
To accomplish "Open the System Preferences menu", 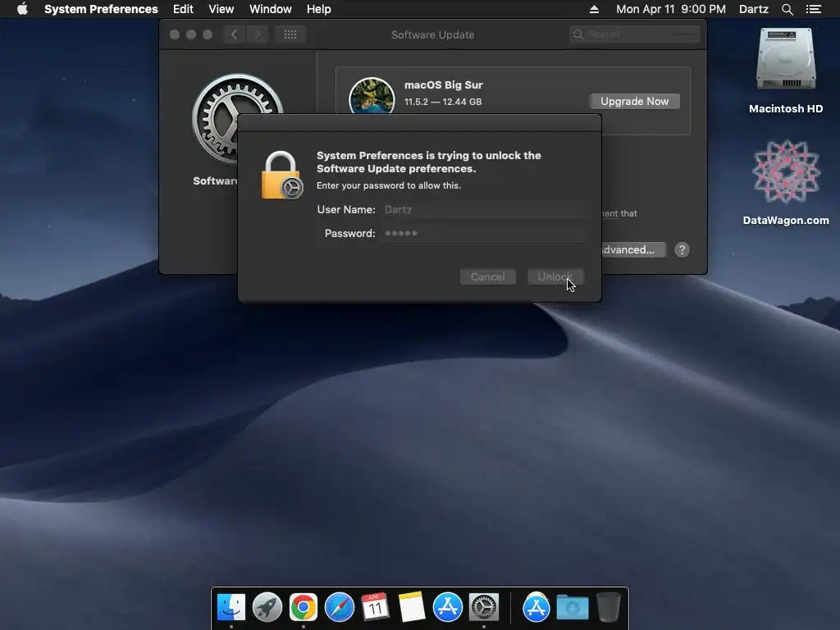I will (101, 9).
